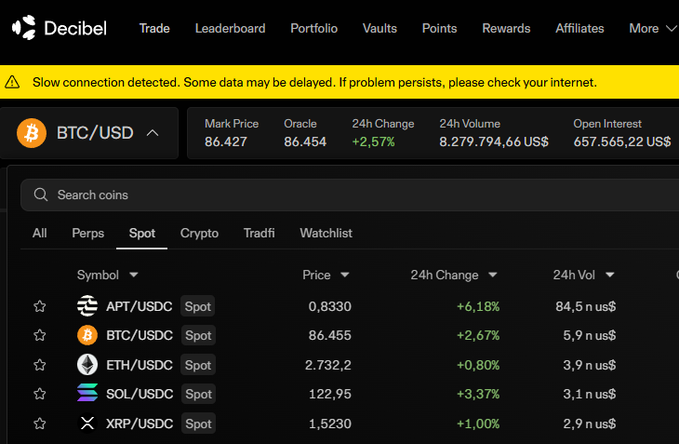The image size is (679, 444).
Task: Select the ETH/USDC pair name
Action: pos(139,365)
